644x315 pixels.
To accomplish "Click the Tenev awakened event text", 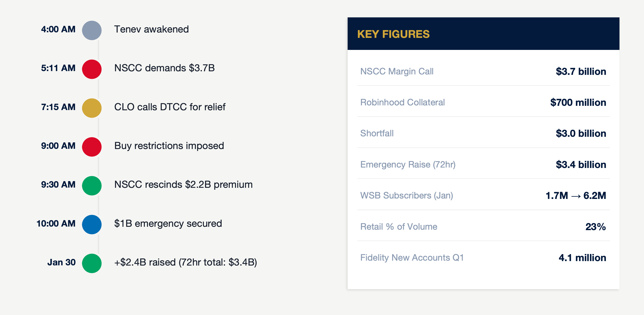I will tap(151, 29).
